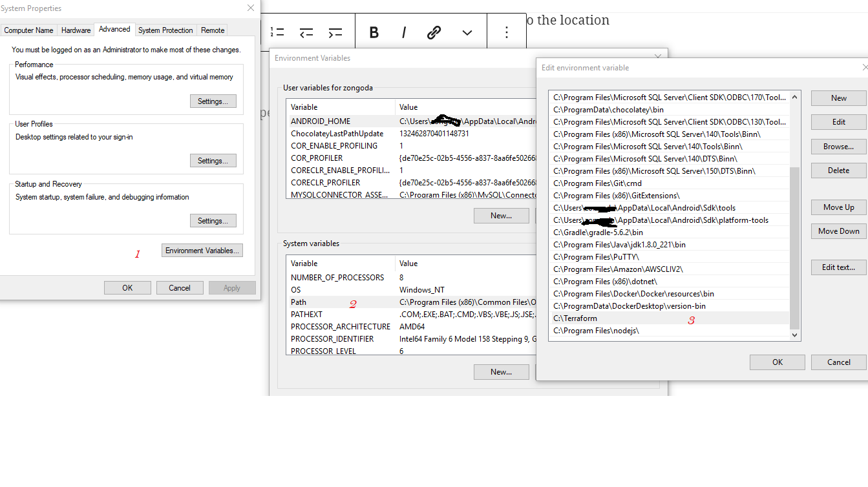Expand more formatting options chevron

point(467,32)
